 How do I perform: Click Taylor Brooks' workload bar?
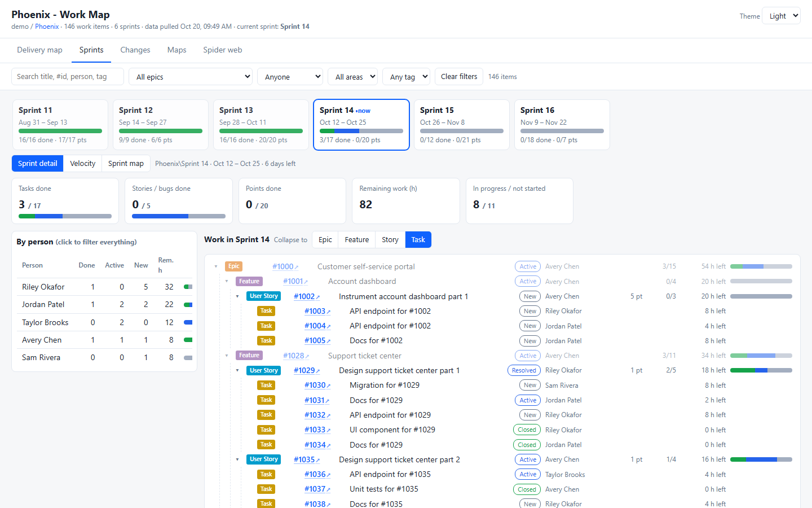[x=188, y=322]
